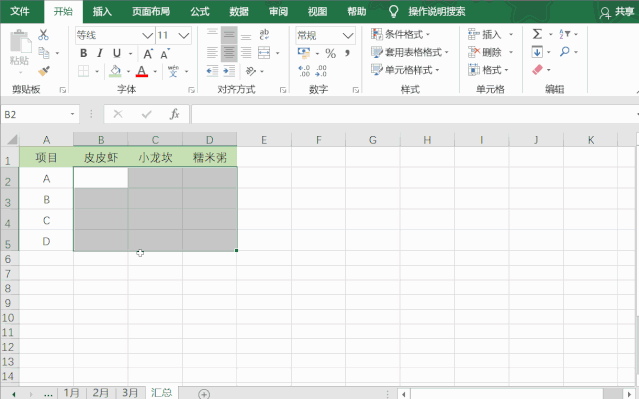This screenshot has width=639, height=399.
Task: Click Sort and Filter icon
Action: 565,34
